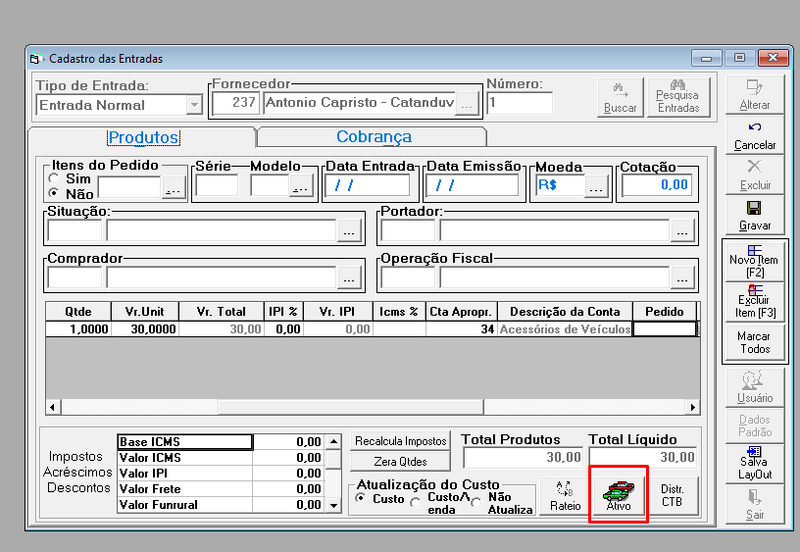Open Modelo lookup ellipsis button
800x552 pixels.
click(x=301, y=186)
